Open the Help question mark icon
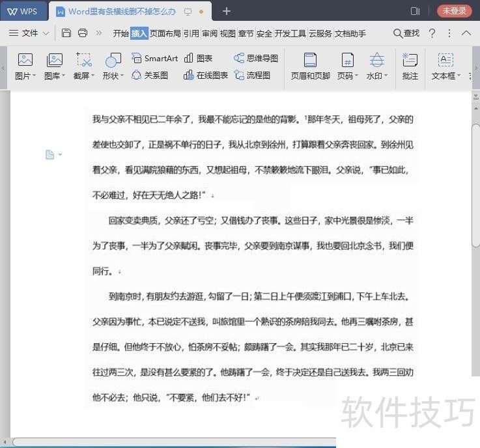Viewport: 480px width, 448px height. click(x=432, y=33)
